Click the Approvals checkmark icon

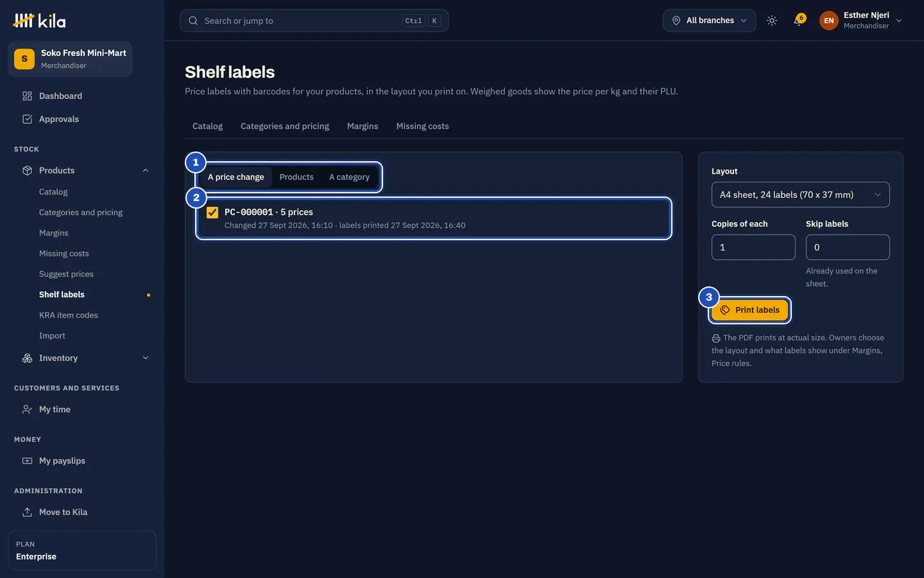tap(27, 119)
